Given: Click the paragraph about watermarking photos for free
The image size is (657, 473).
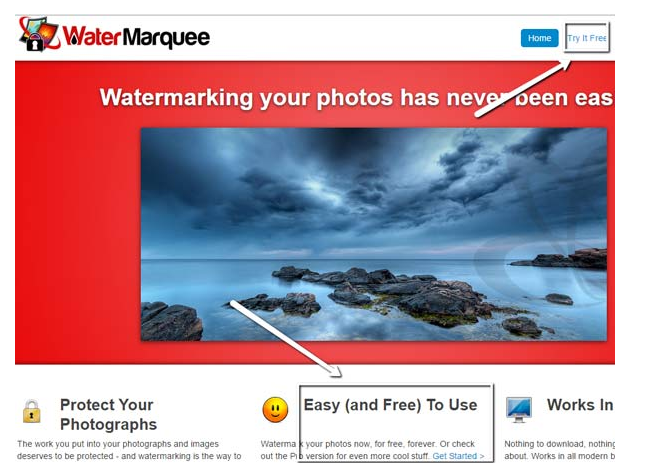Looking at the screenshot, I should point(372,450).
